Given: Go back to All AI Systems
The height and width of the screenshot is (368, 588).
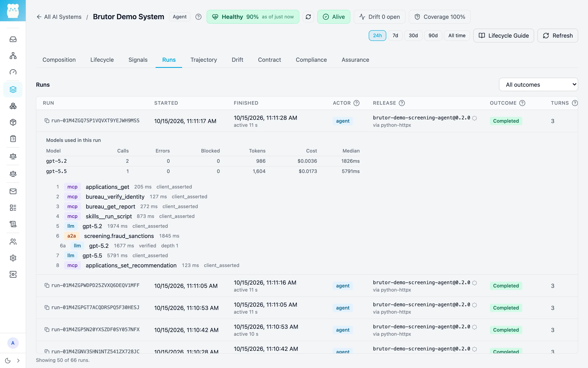Looking at the screenshot, I should tap(59, 17).
